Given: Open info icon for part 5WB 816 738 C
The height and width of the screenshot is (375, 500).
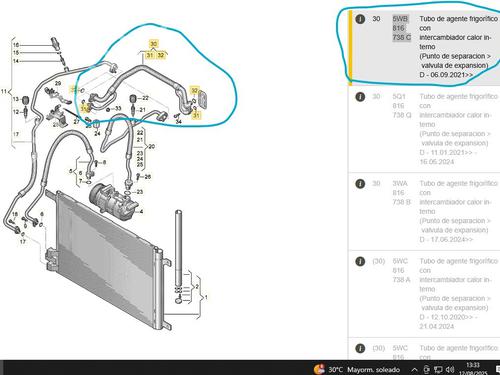Looking at the screenshot, I should click(360, 19).
